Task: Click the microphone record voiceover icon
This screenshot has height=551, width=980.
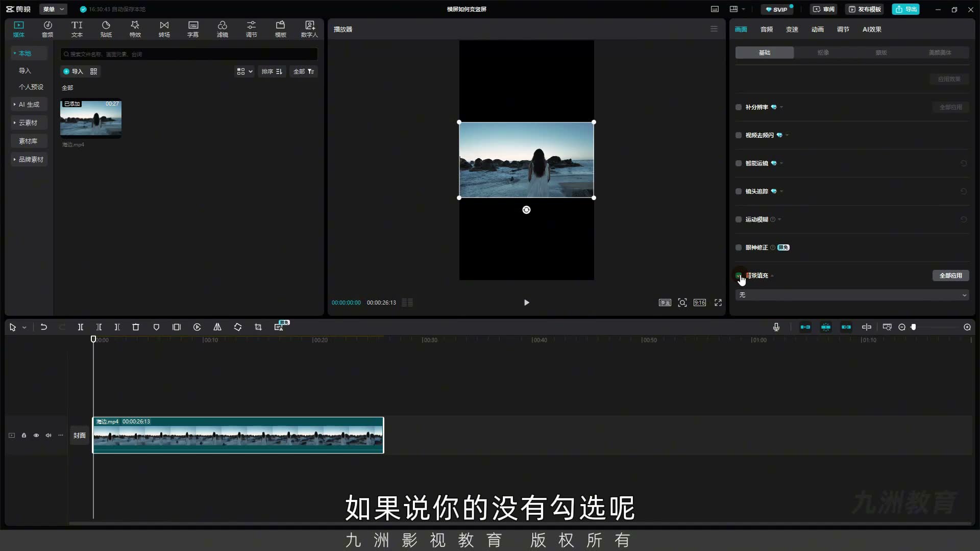Action: [776, 327]
